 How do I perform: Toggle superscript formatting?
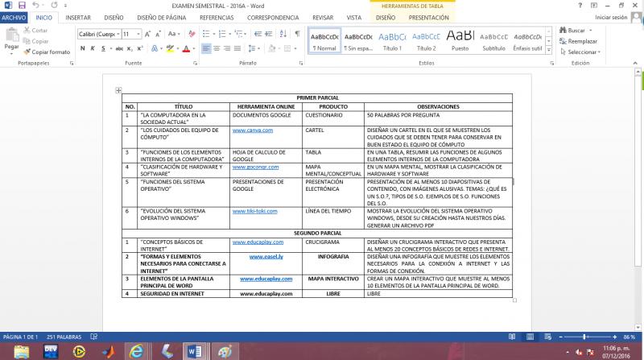coord(139,48)
